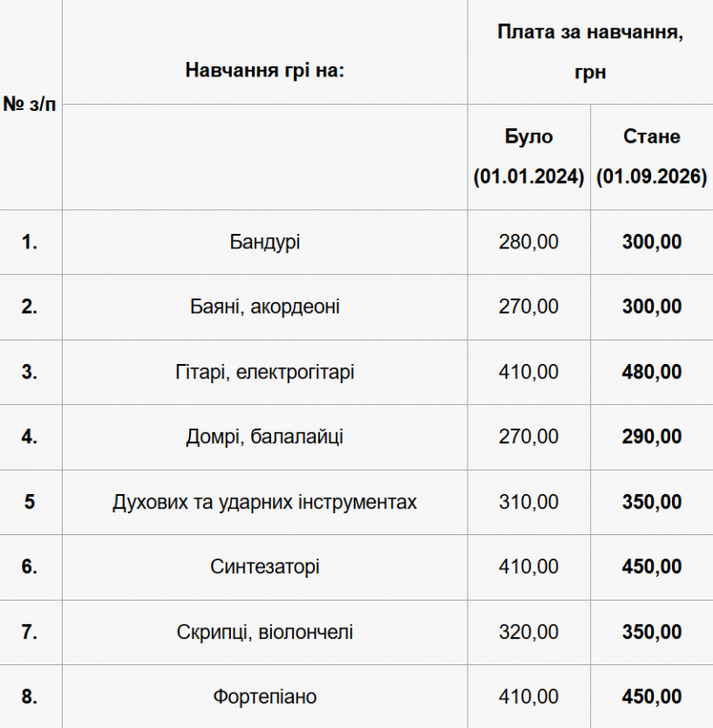Select the 'Баяні, акордеоні' cell
The height and width of the screenshot is (728, 713).
(x=265, y=307)
